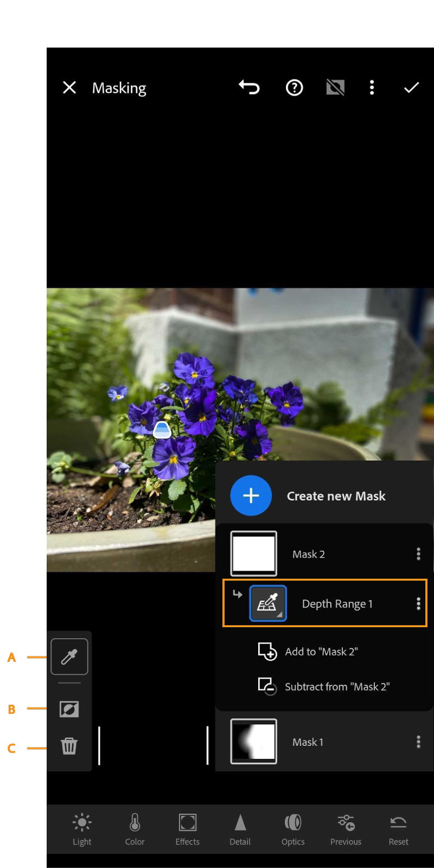Click the Create new Mask label
Screen dimensions: 434x868
click(x=336, y=496)
